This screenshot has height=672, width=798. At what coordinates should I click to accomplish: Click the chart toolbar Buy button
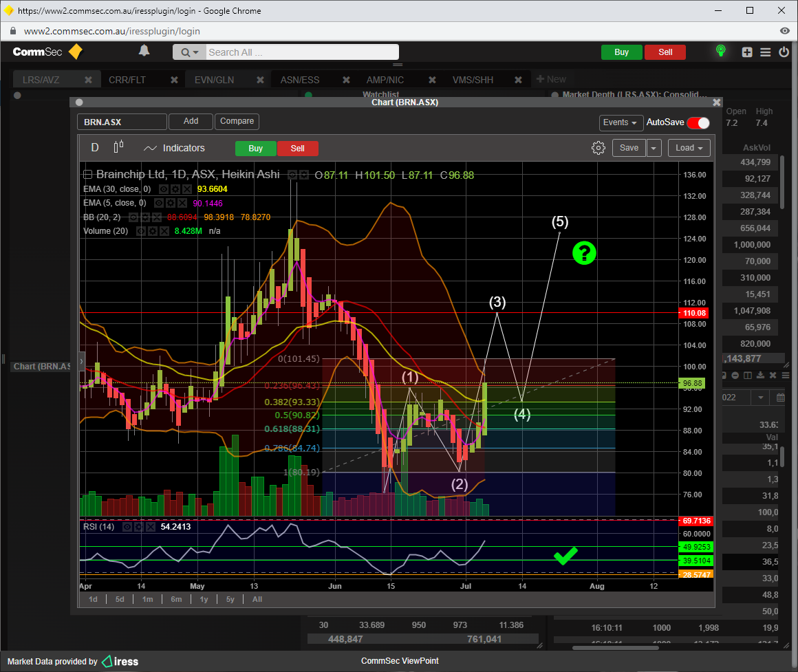[x=255, y=149]
